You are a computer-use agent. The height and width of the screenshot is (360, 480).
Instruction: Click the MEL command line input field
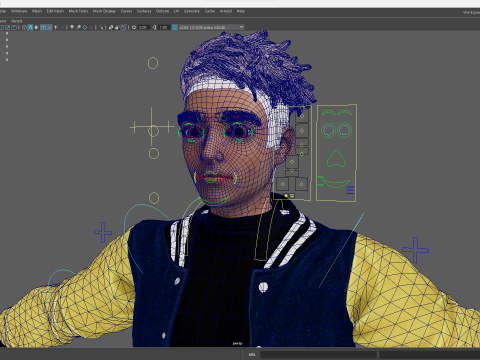pos(318,354)
